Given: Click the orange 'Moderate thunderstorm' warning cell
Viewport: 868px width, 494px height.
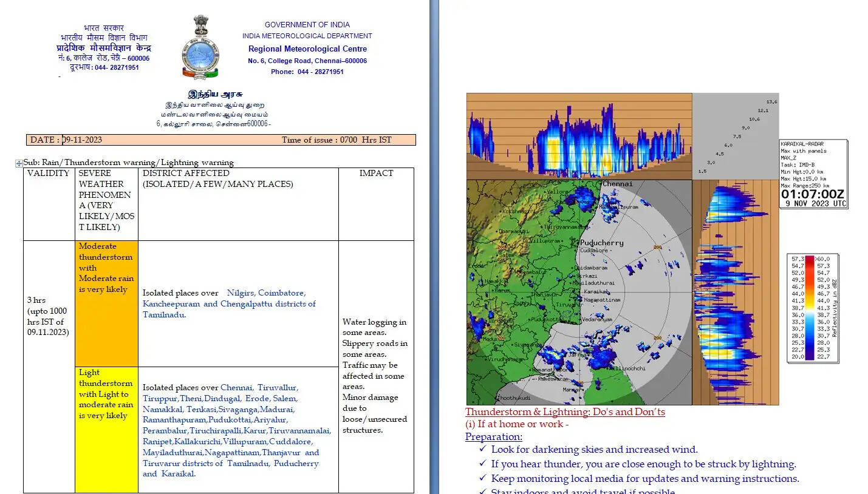Looking at the screenshot, I should coord(106,303).
